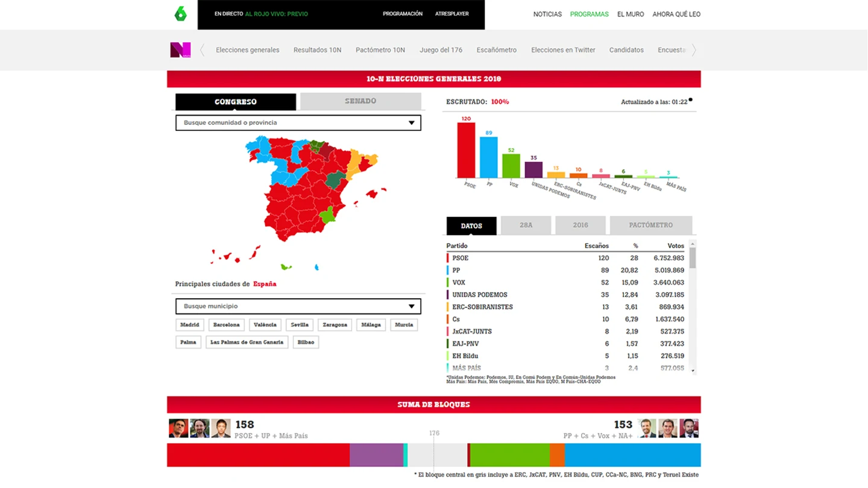The height and width of the screenshot is (488, 868).
Task: Click the table scroll down arrow
Action: coord(693,371)
